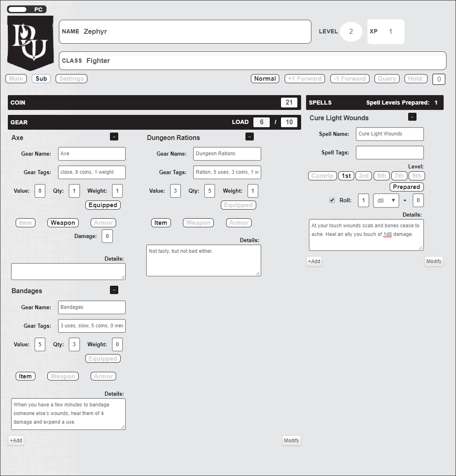Image resolution: width=456 pixels, height=476 pixels.
Task: Open the Settings tab
Action: (71, 79)
